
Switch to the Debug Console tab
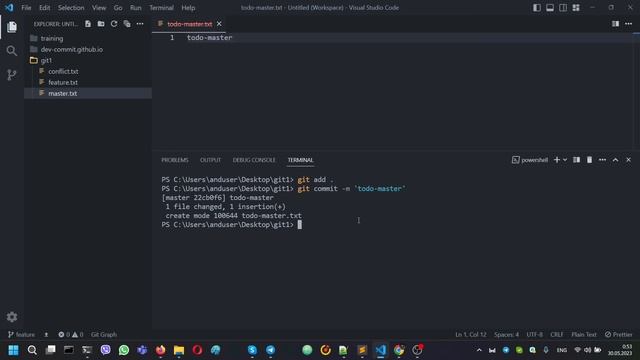click(254, 160)
